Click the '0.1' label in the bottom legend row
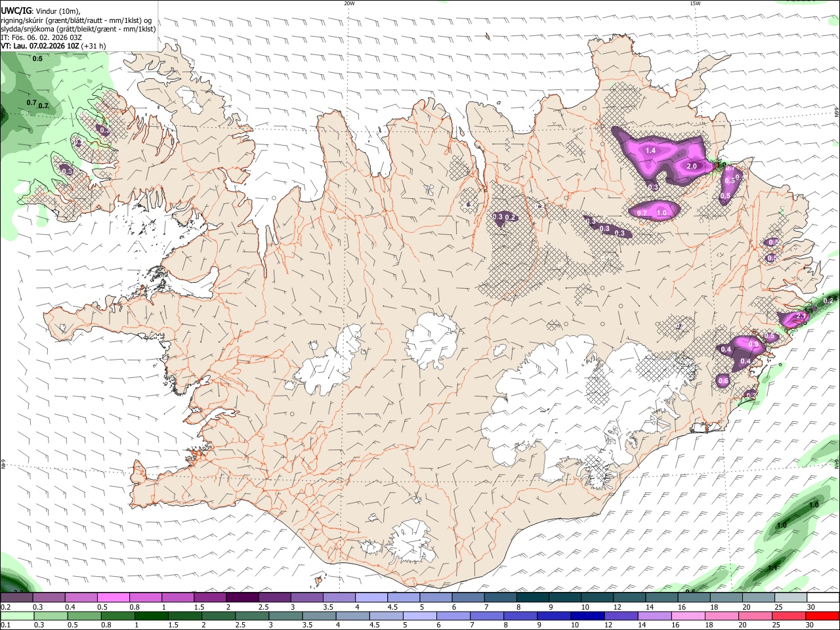Viewport: 840px width, 630px height. pyautogui.click(x=5, y=625)
